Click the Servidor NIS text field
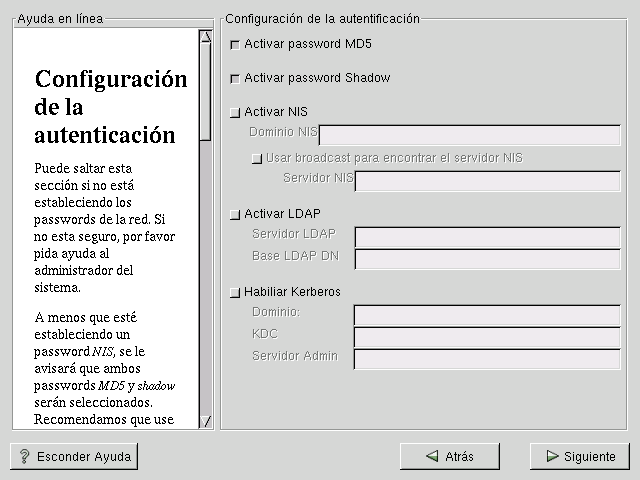Image resolution: width=640 pixels, height=480 pixels. pyautogui.click(x=488, y=181)
